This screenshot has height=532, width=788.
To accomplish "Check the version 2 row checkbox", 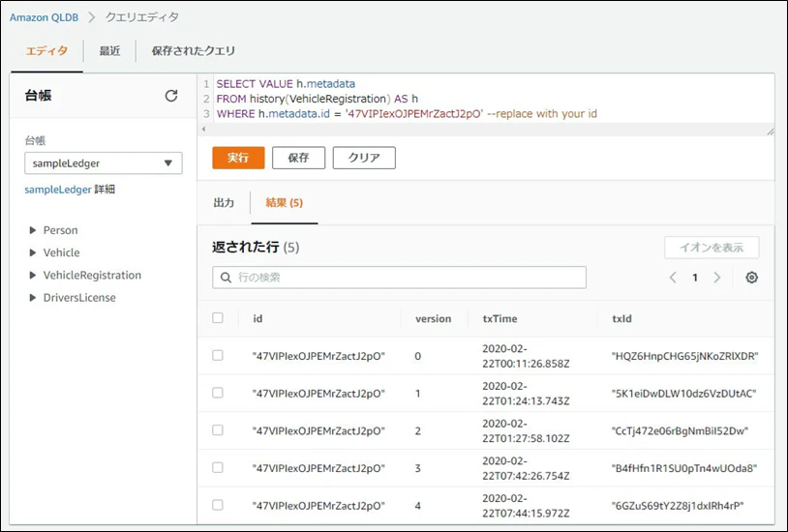I will tap(218, 430).
